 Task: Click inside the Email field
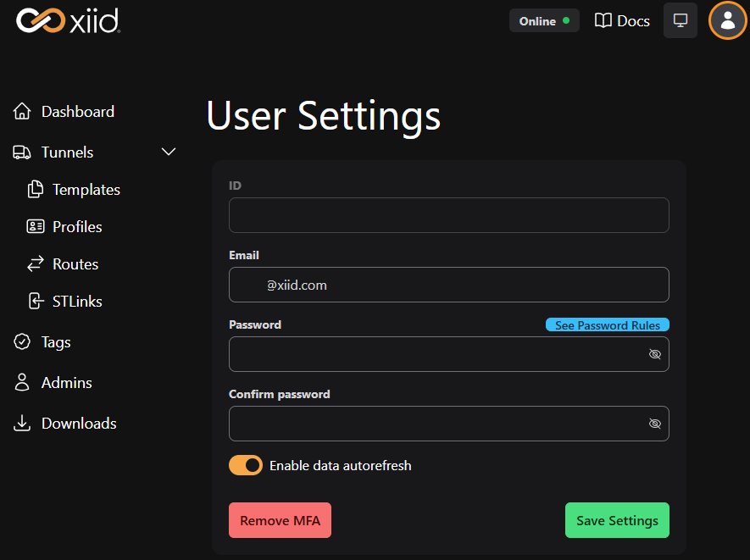click(448, 285)
